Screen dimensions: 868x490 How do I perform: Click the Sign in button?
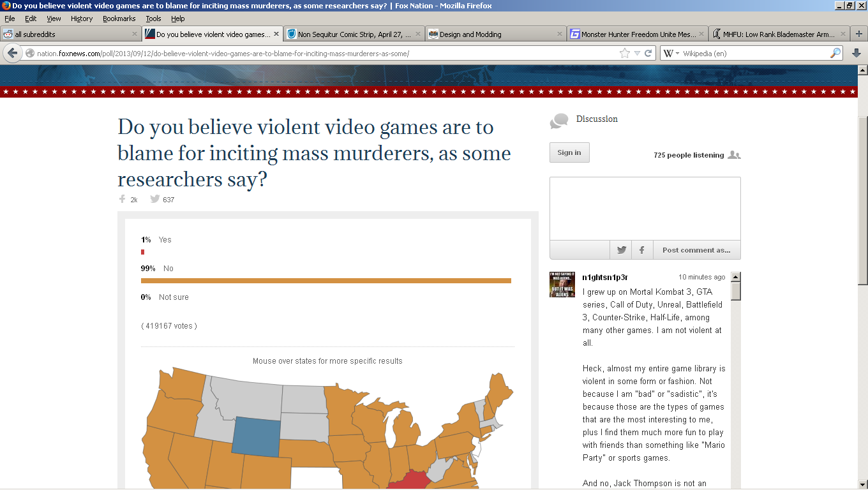click(569, 152)
